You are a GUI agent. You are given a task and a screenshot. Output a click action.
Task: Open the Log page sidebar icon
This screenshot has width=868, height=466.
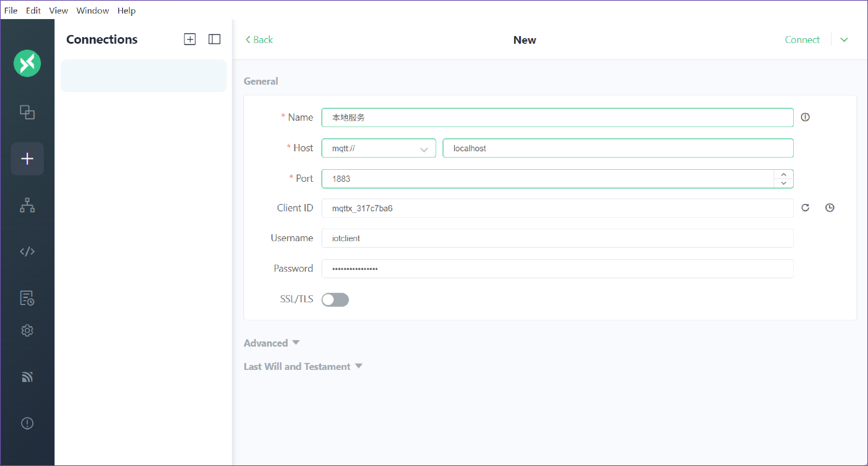pos(27,298)
